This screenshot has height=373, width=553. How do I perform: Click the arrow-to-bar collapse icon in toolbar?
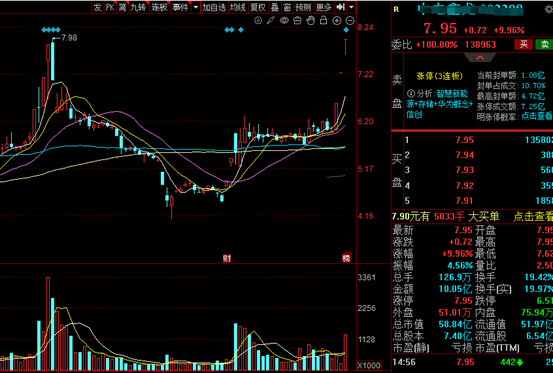pos(340,7)
